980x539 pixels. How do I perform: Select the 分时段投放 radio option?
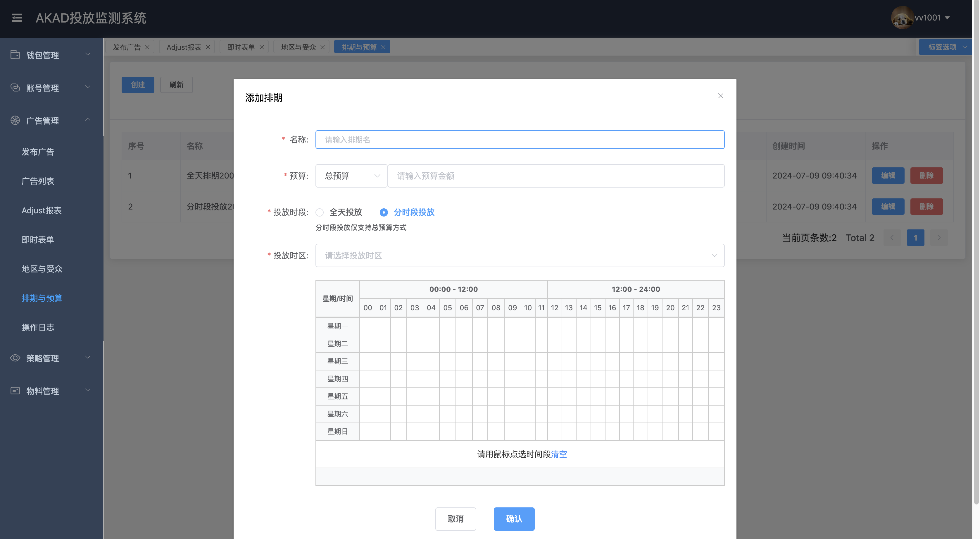pyautogui.click(x=384, y=212)
